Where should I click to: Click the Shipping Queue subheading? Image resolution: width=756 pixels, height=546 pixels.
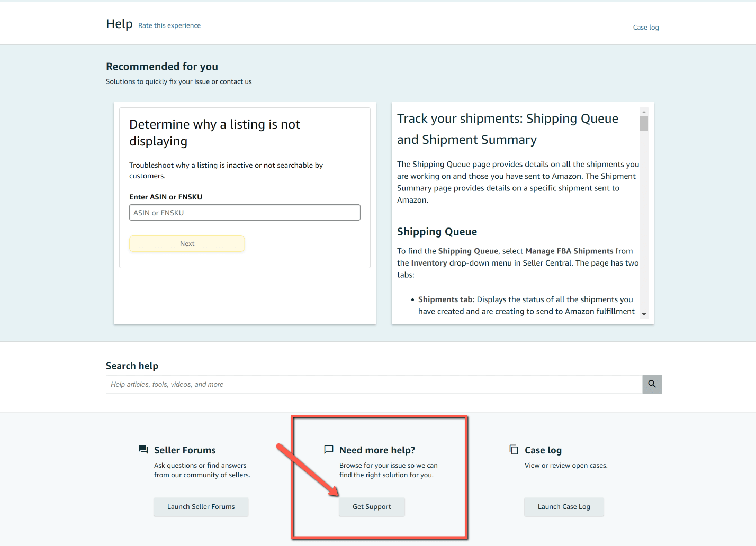click(437, 232)
